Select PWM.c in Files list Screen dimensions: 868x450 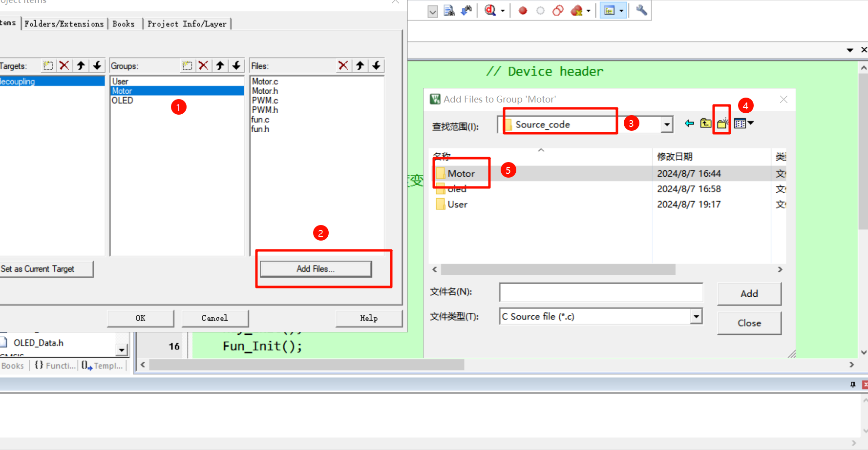(x=265, y=100)
